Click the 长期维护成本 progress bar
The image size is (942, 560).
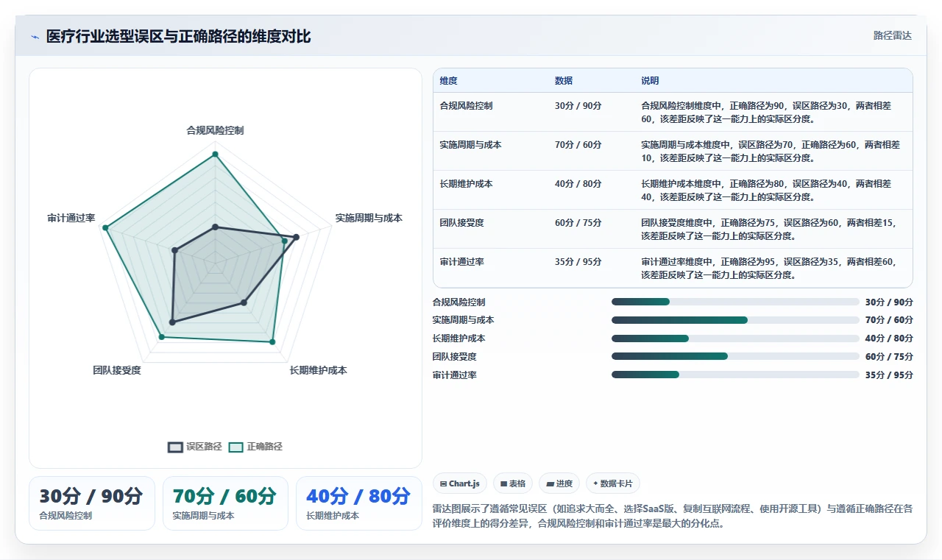(735, 339)
